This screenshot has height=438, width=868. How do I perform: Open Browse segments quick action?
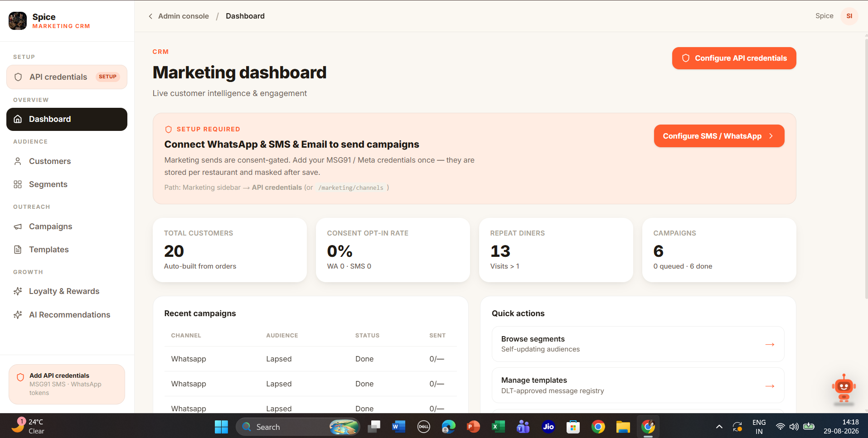coord(638,344)
